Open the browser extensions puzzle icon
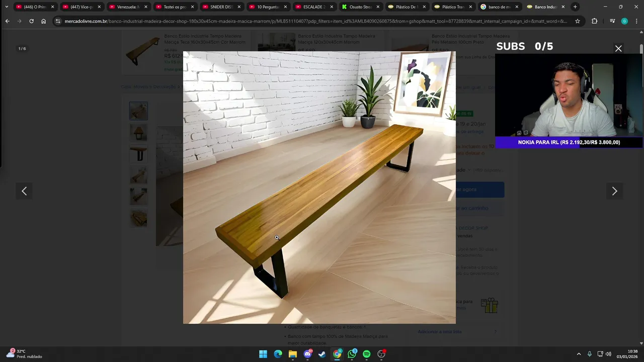644x362 pixels. (x=594, y=21)
